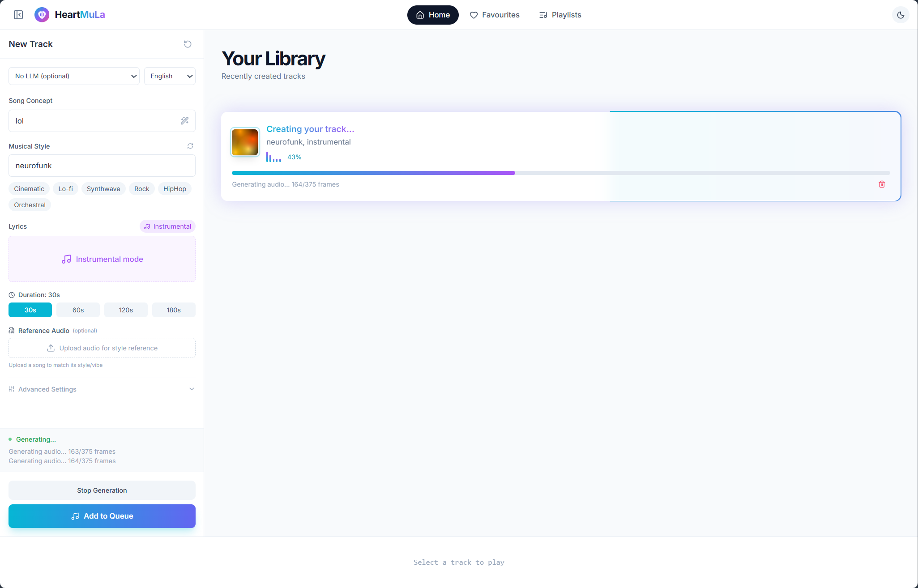Refresh the Musical Style suggestions

(190, 146)
